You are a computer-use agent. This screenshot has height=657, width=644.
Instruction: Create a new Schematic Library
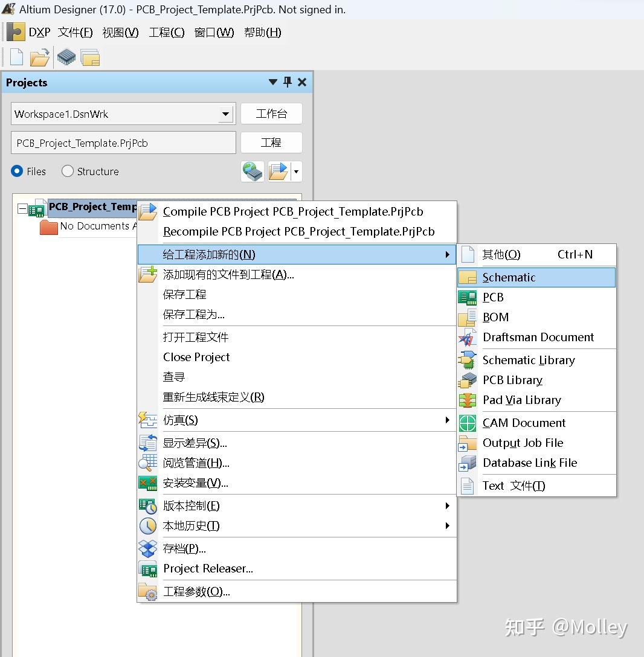tap(528, 360)
